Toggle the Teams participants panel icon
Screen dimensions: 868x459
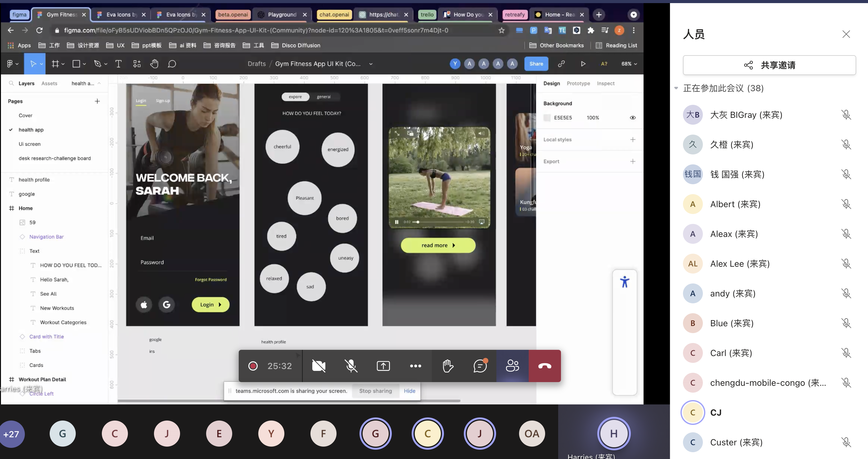[513, 366]
